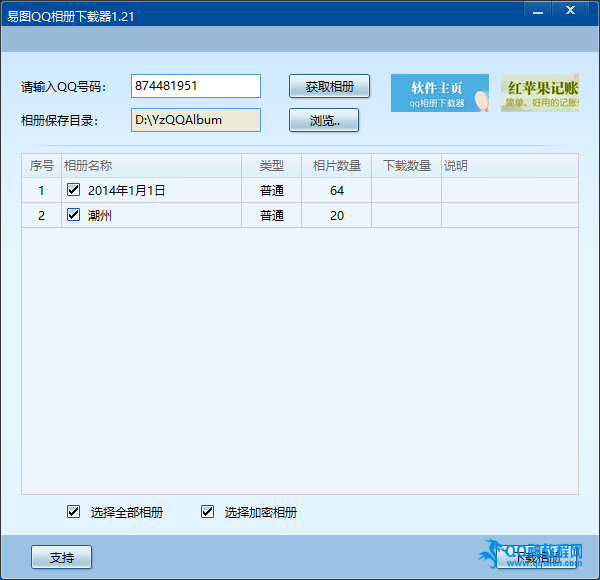Sort by 相册名称 column header

(151, 166)
